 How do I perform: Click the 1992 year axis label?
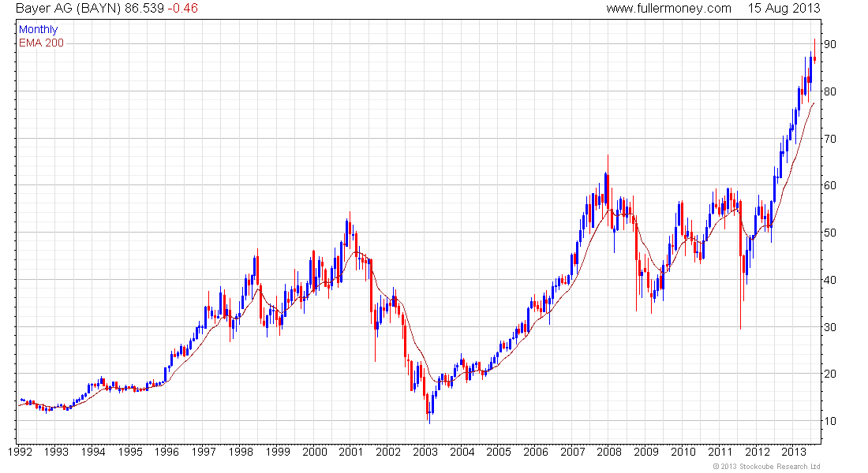[x=20, y=452]
